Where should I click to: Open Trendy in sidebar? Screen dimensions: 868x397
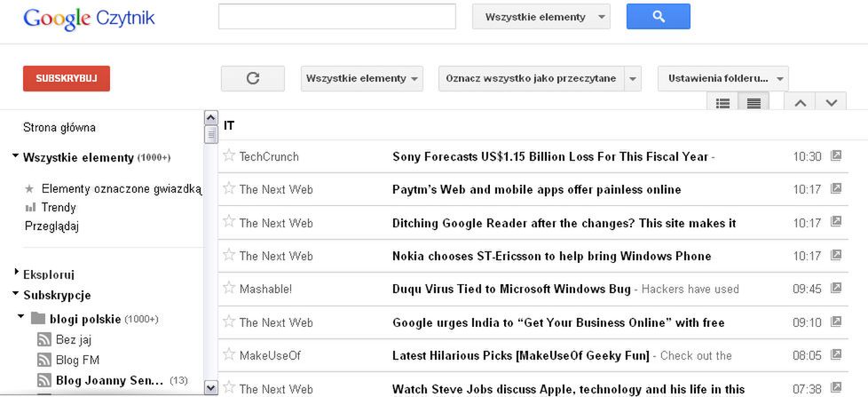coord(59,208)
